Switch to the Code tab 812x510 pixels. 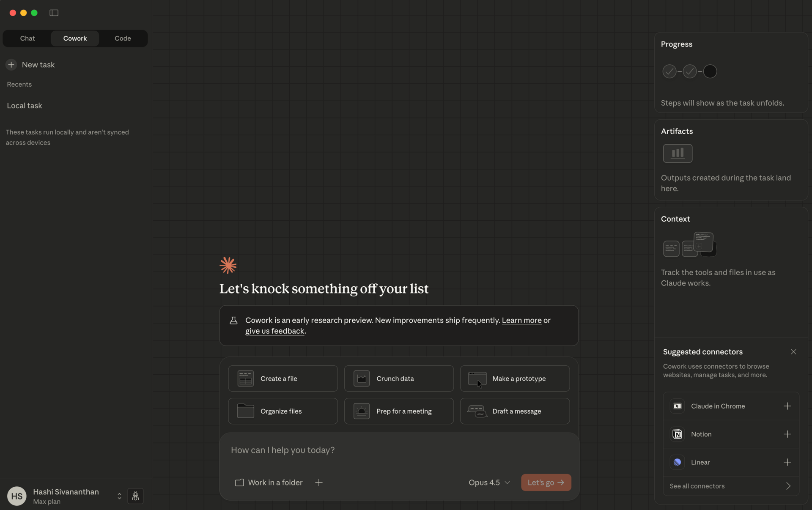pos(123,38)
